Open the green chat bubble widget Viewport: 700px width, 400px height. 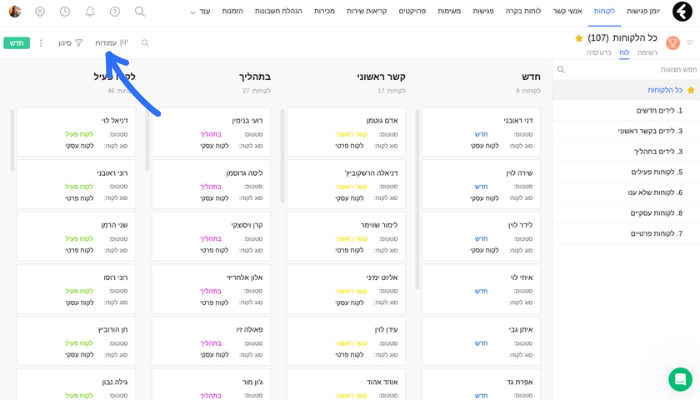coord(680,379)
